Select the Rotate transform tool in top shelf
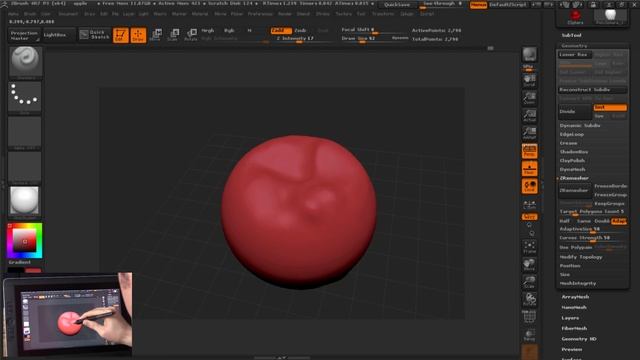Screen dimensions: 640x360 190,35
